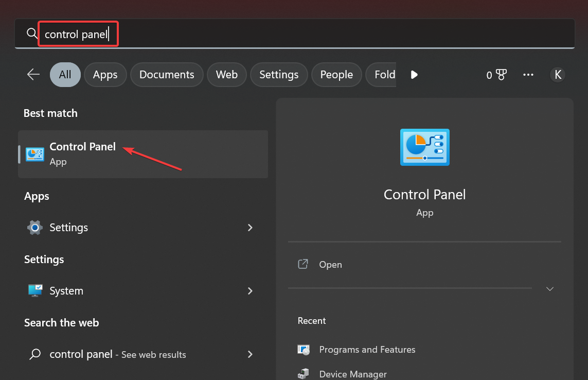Select the partially hidden Folders filter tab

click(x=381, y=74)
